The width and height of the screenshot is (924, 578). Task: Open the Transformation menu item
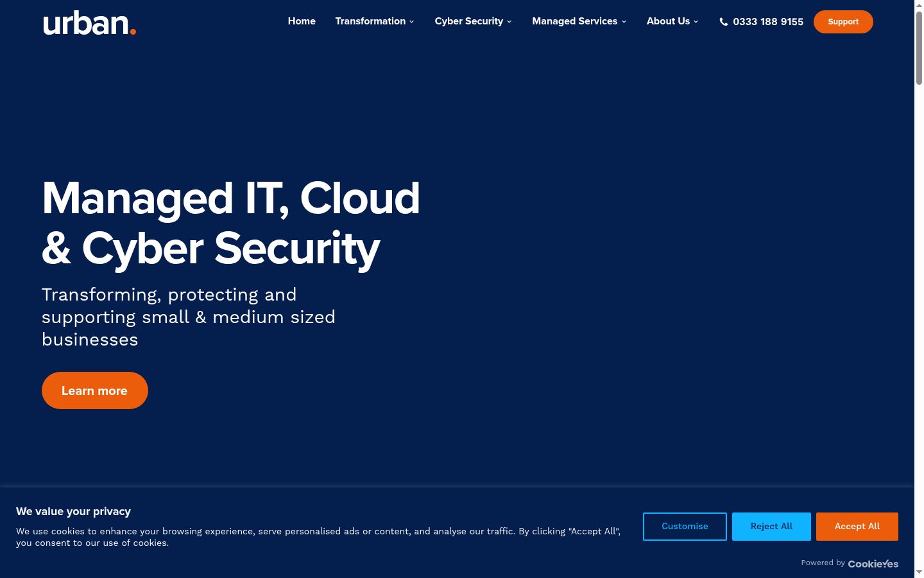(x=370, y=21)
